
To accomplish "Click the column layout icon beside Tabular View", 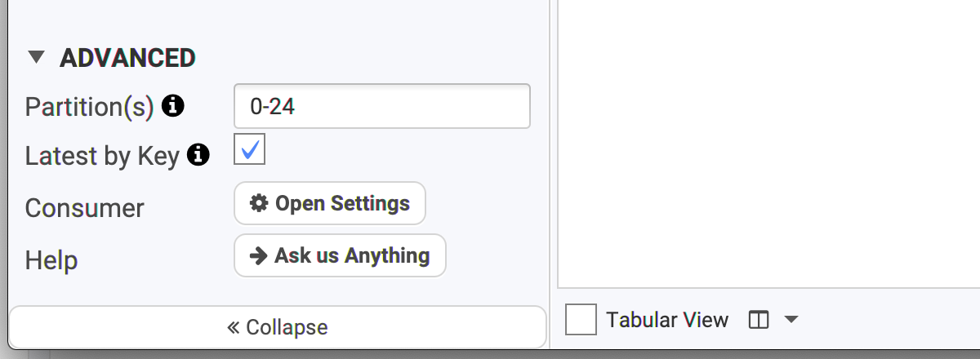I will coord(759,321).
